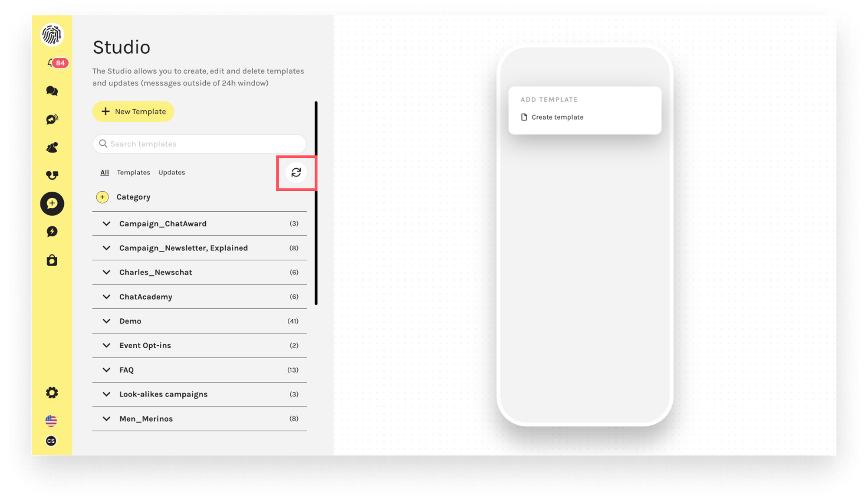Expand the Demo category row
Image resolution: width=868 pixels, height=504 pixels.
coord(106,321)
